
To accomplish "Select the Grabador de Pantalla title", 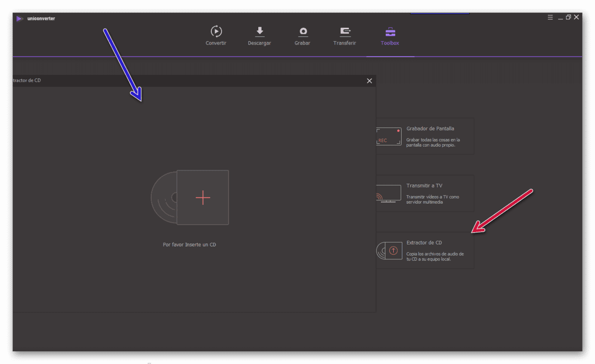I will 430,128.
